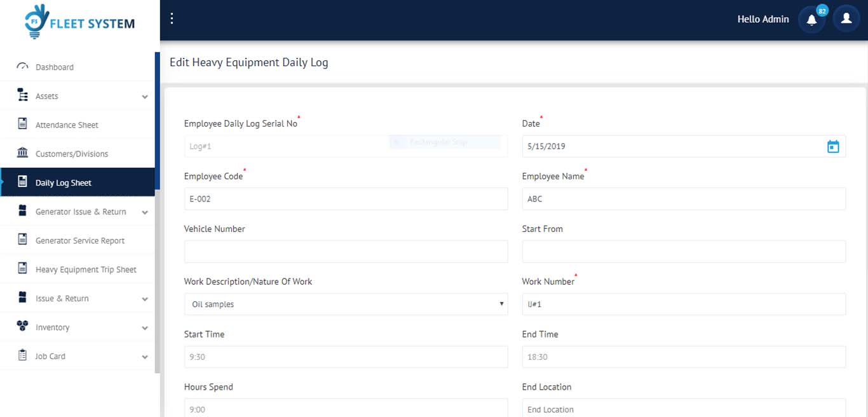The height and width of the screenshot is (417, 868).
Task: Open the date picker calendar icon
Action: [832, 147]
